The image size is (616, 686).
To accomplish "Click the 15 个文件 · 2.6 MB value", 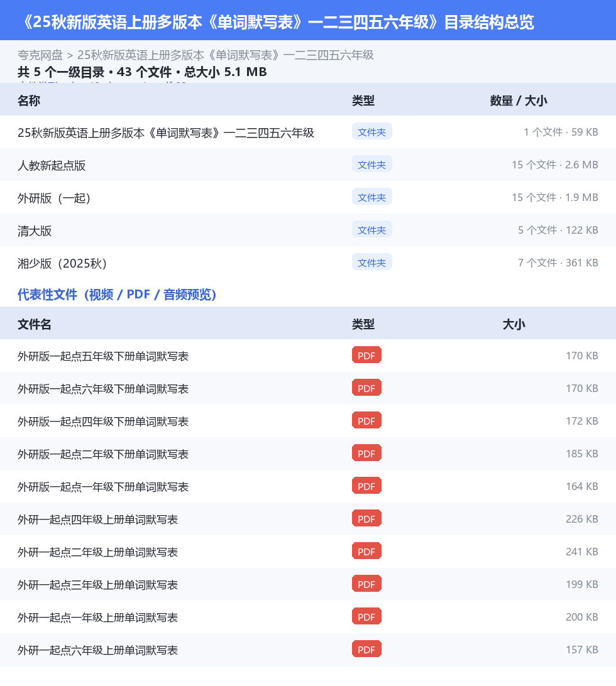I will coord(554,165).
